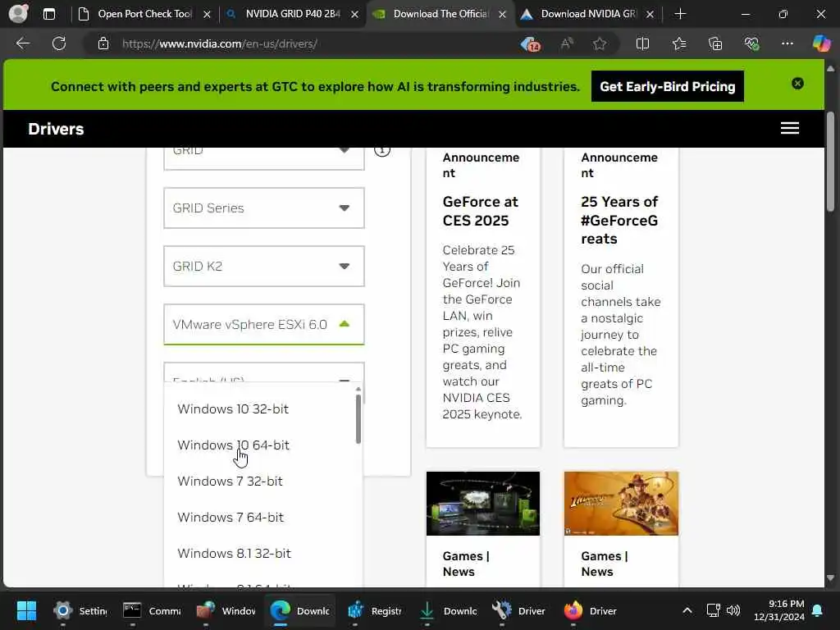Choose Windows 7 32-bit from the list
This screenshot has height=630, width=840.
(230, 481)
